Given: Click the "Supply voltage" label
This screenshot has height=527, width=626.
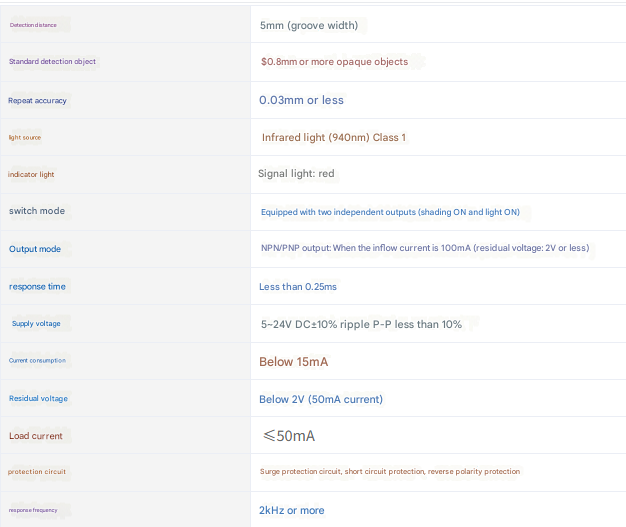Looking at the screenshot, I should point(36,324).
